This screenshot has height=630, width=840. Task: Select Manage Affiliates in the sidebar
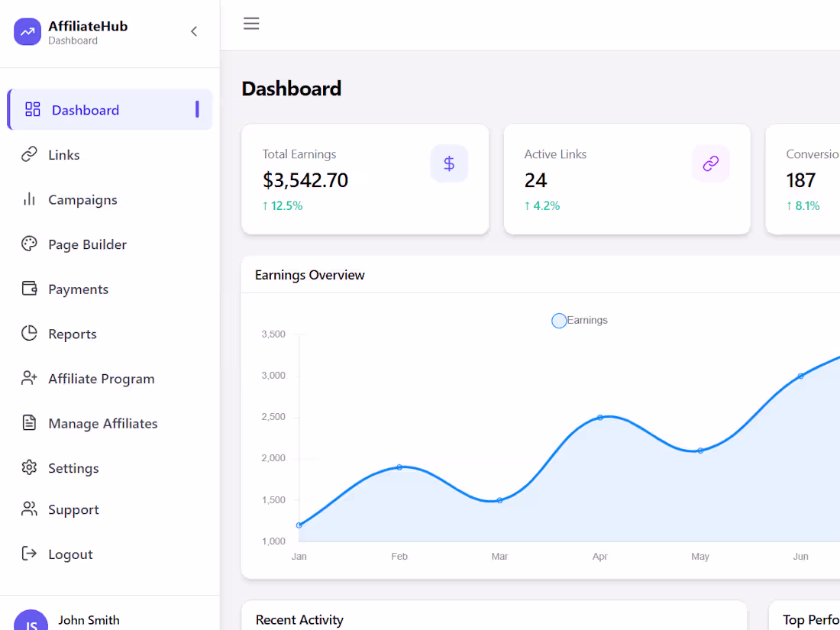[102, 423]
